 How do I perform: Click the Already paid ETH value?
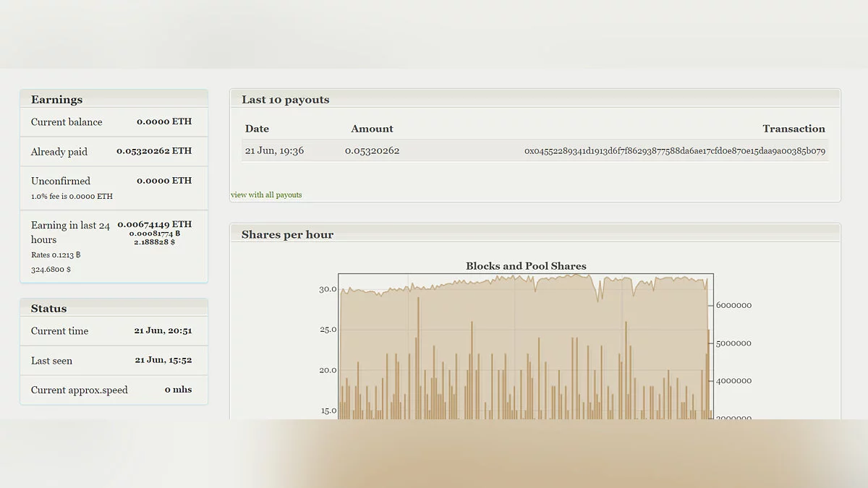154,151
